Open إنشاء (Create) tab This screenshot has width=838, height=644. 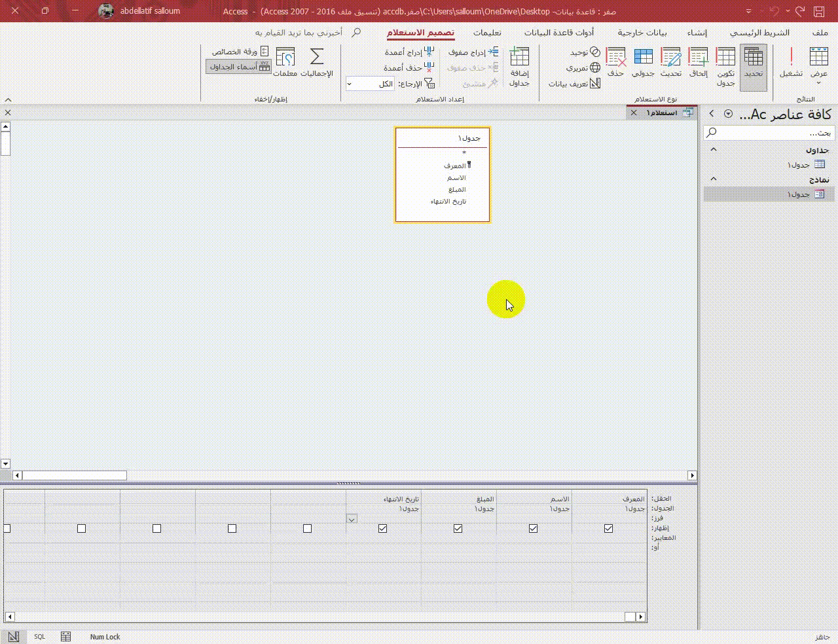point(697,32)
